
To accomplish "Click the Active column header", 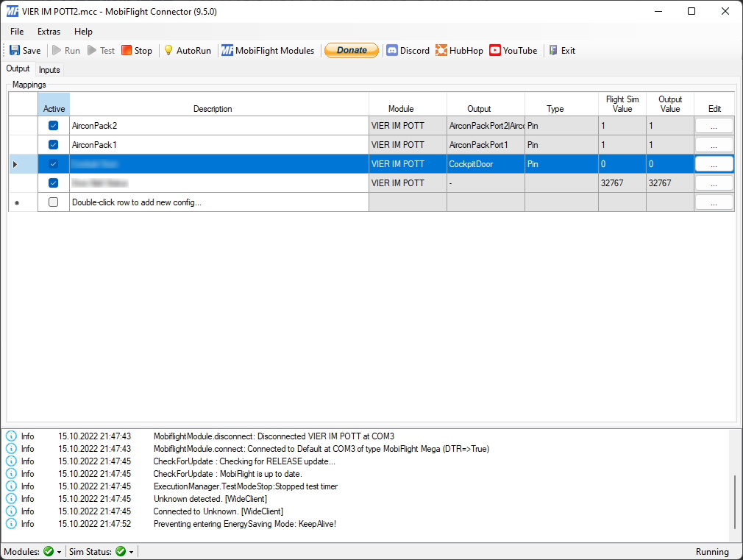I will coord(54,104).
